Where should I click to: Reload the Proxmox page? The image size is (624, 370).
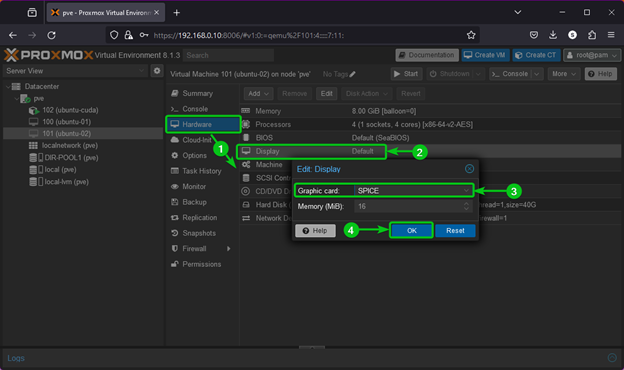(x=51, y=35)
